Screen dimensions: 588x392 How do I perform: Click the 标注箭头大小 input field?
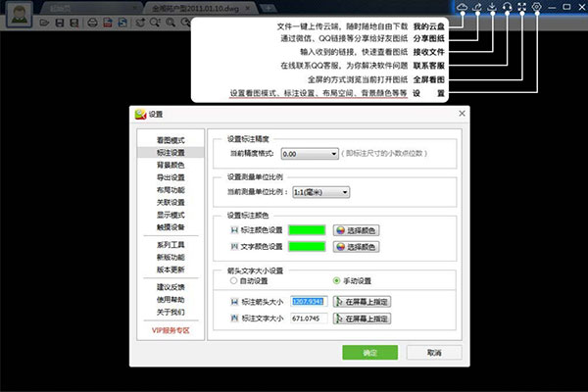click(309, 302)
